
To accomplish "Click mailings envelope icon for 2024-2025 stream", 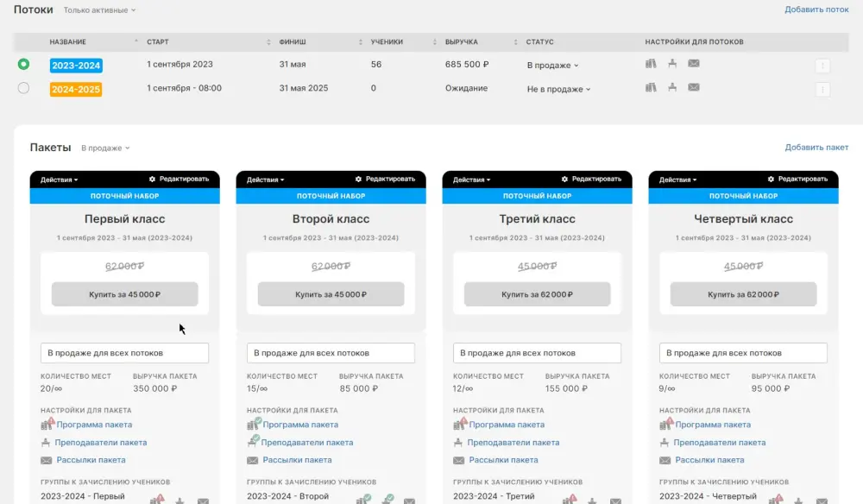I will [693, 88].
